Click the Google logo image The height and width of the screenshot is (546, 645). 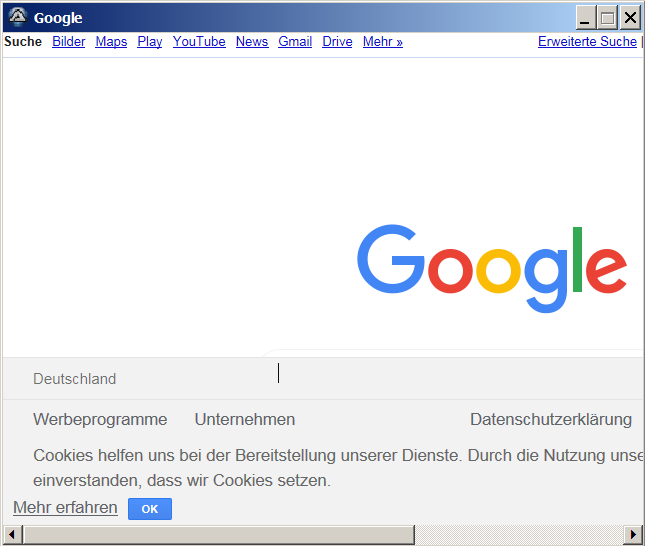pyautogui.click(x=492, y=267)
